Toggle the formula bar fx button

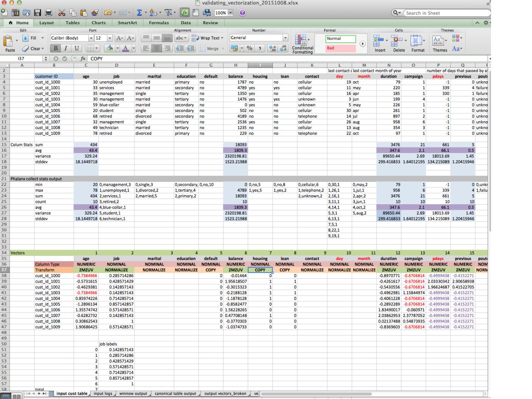pos(185,13)
